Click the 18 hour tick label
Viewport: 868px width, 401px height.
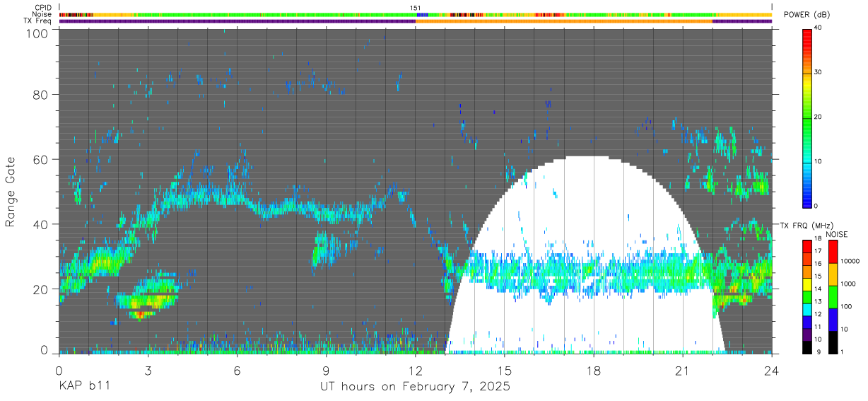[593, 370]
